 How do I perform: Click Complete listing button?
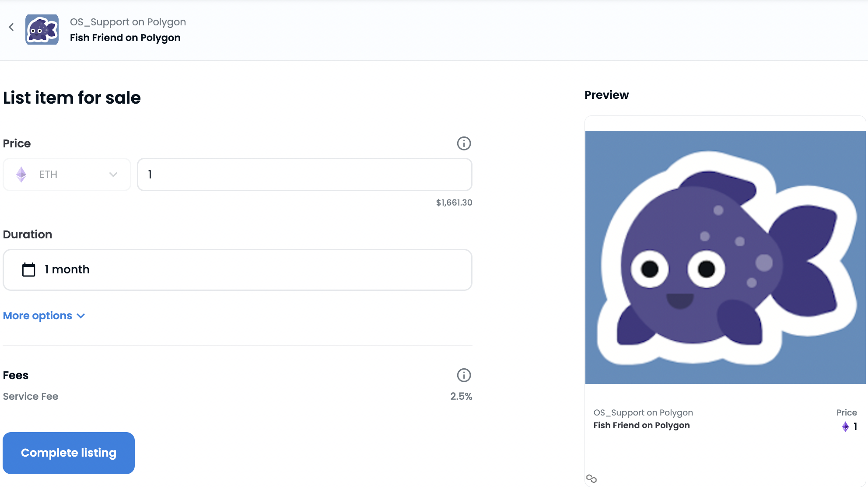point(69,453)
